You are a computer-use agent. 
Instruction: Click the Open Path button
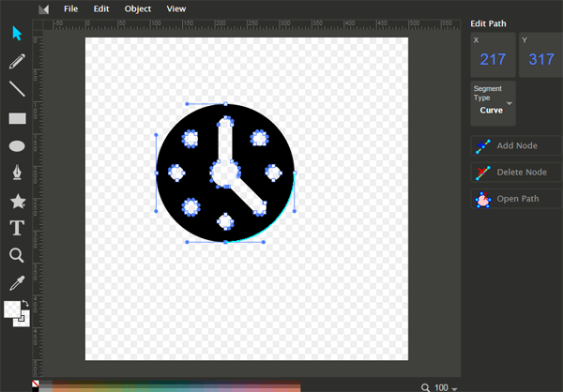[515, 199]
